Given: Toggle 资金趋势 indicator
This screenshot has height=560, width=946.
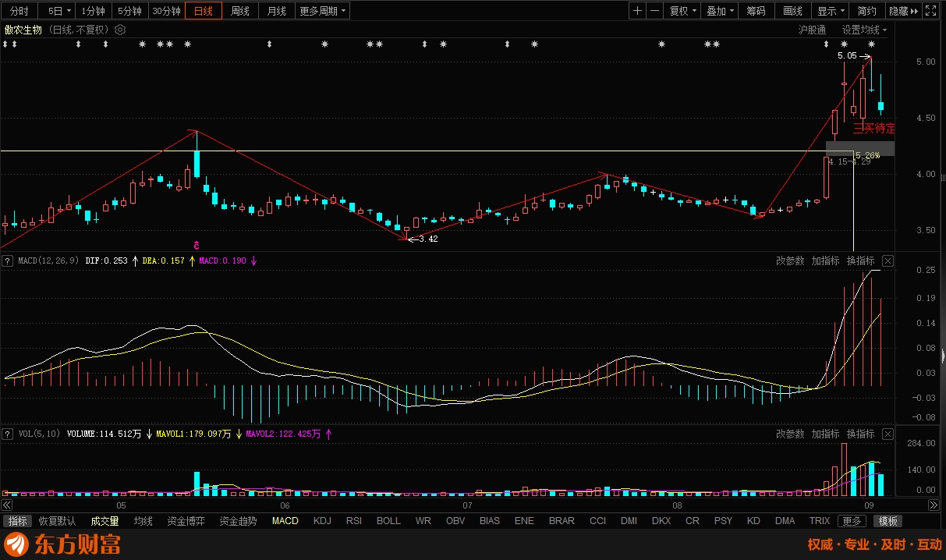Looking at the screenshot, I should coord(238,521).
